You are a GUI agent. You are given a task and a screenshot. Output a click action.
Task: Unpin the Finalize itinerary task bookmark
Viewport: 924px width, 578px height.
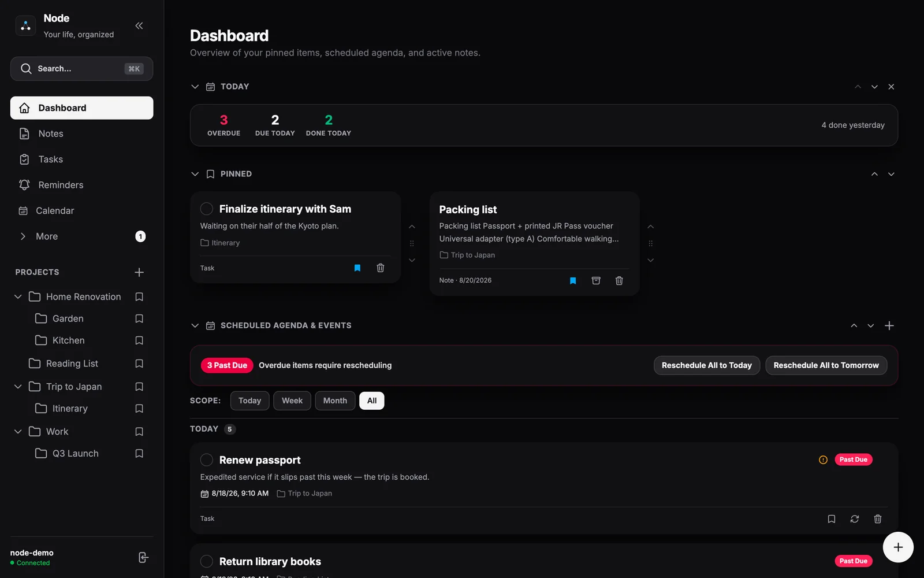pos(357,268)
